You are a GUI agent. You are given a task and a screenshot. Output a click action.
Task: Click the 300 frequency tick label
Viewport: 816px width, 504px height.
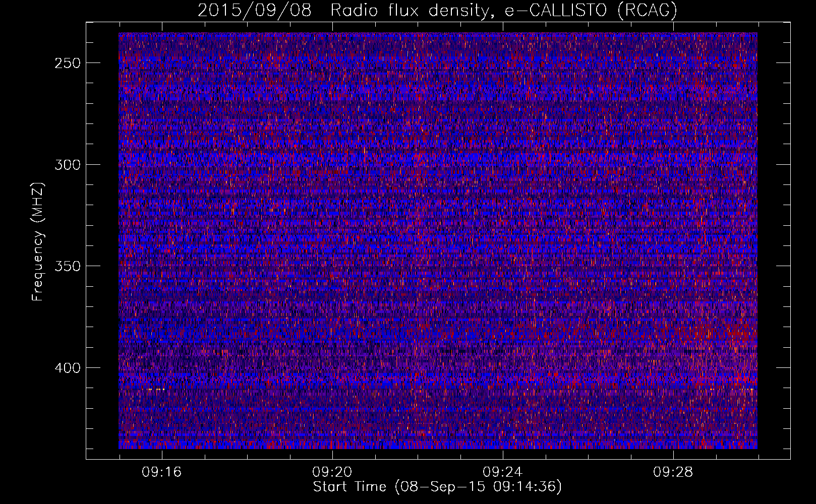pos(67,165)
